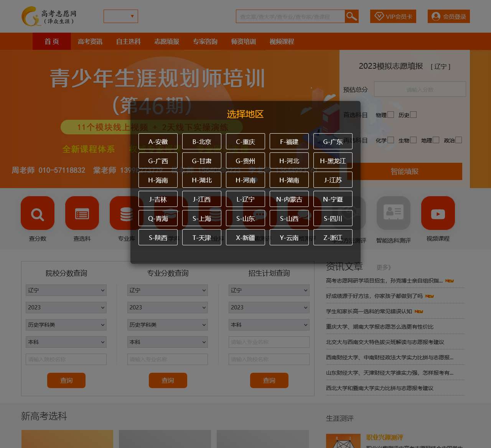This screenshot has height=448, width=491.
Task: Open article 重庆大学、湖南大学报志愿怎么选
Action: pos(380,327)
